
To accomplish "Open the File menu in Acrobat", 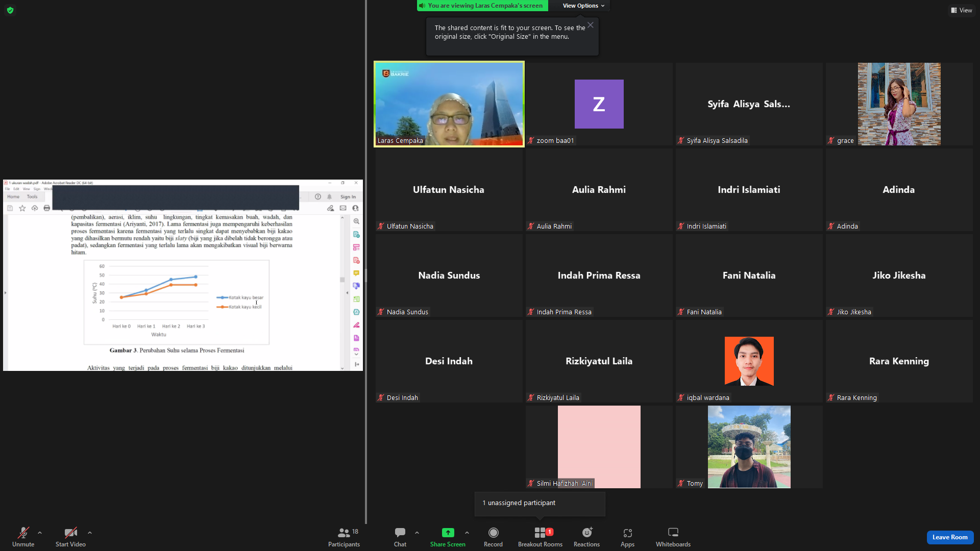I will [x=8, y=189].
